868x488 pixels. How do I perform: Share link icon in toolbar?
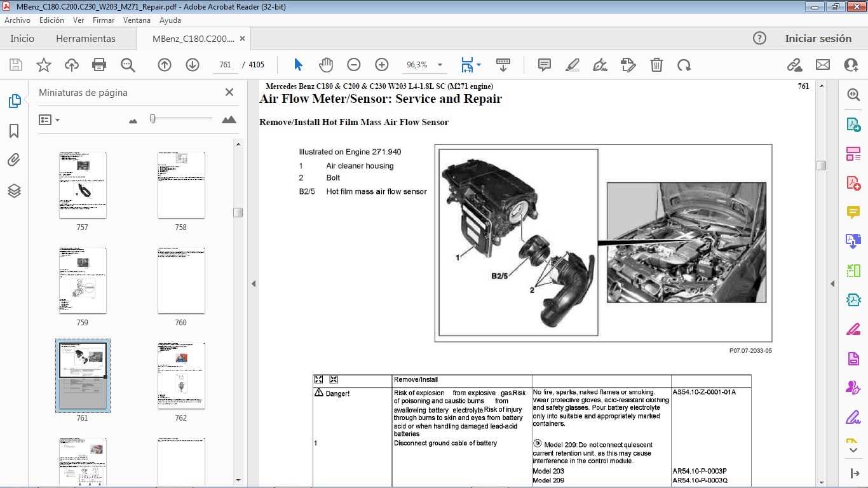pyautogui.click(x=794, y=65)
